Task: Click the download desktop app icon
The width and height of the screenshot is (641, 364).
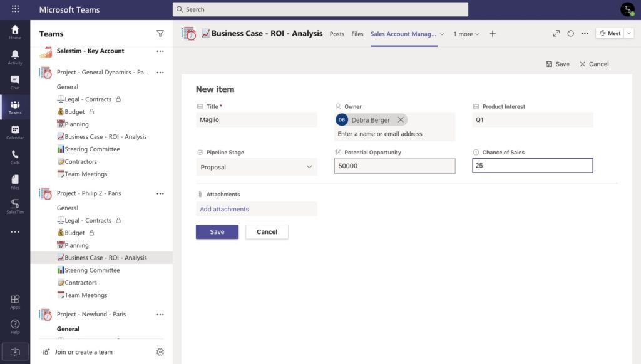Action: pyautogui.click(x=15, y=351)
